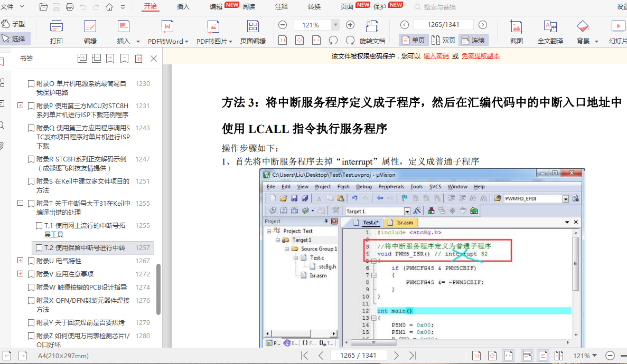Check the box for 附录T bookmark
Screen dimensions: 627x364
[x=31, y=204]
